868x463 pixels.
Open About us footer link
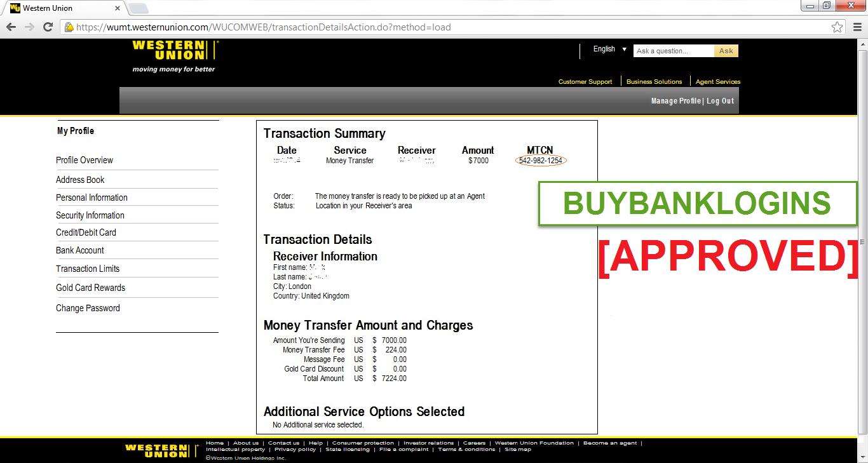246,443
